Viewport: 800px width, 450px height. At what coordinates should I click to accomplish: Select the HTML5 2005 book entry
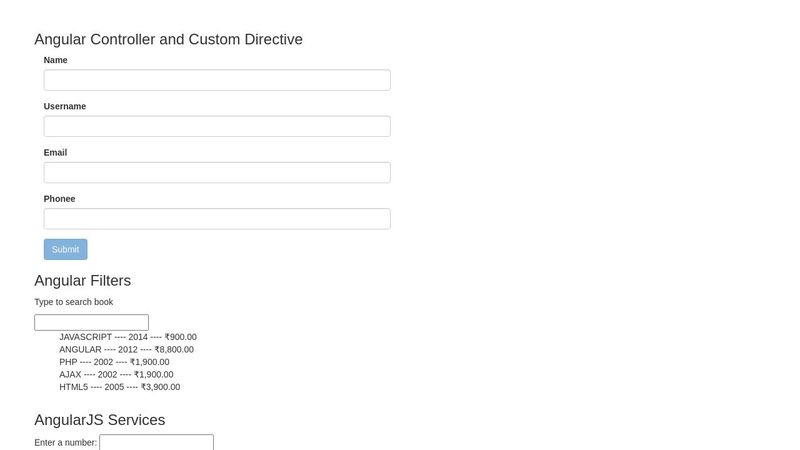pos(119,387)
